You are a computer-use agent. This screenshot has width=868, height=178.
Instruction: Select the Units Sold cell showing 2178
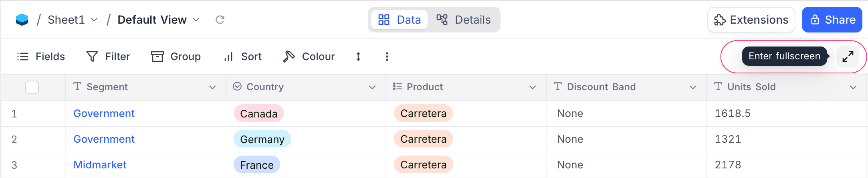pos(728,165)
